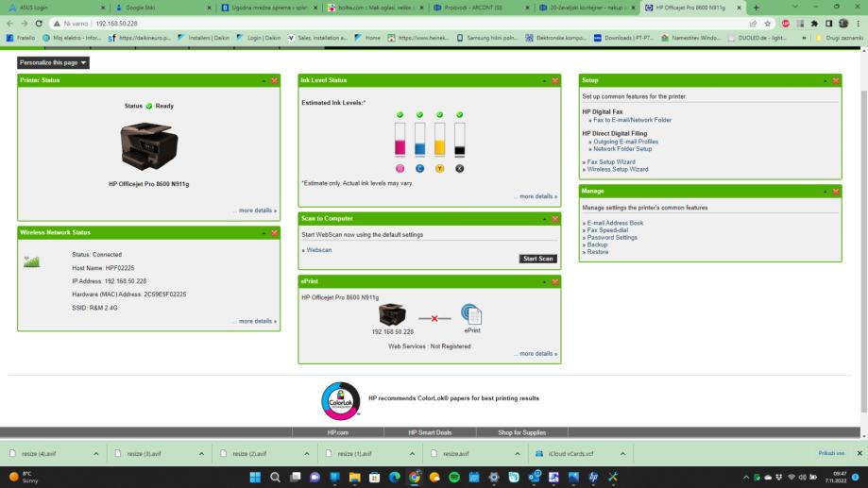Screen dimensions: 868x488
Task: Close the Manage panel
Action: pyautogui.click(x=835, y=192)
